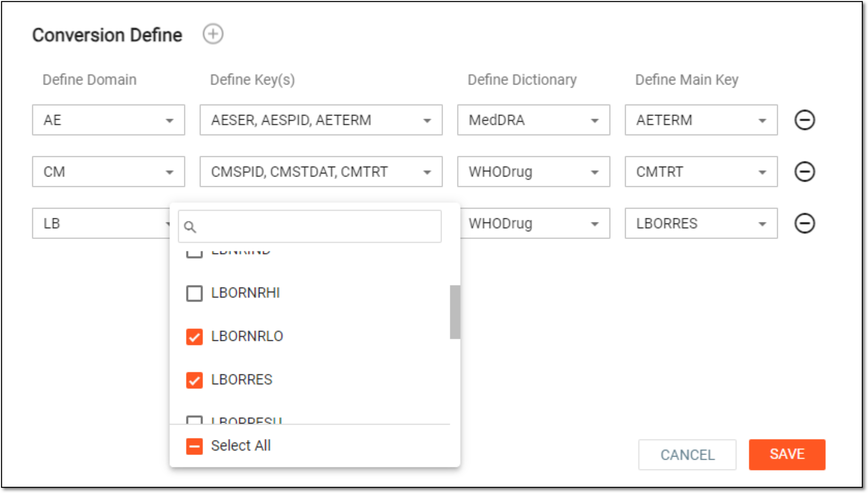The image size is (868, 493).
Task: Select the LBORNRLO option label
Action: coord(247,337)
